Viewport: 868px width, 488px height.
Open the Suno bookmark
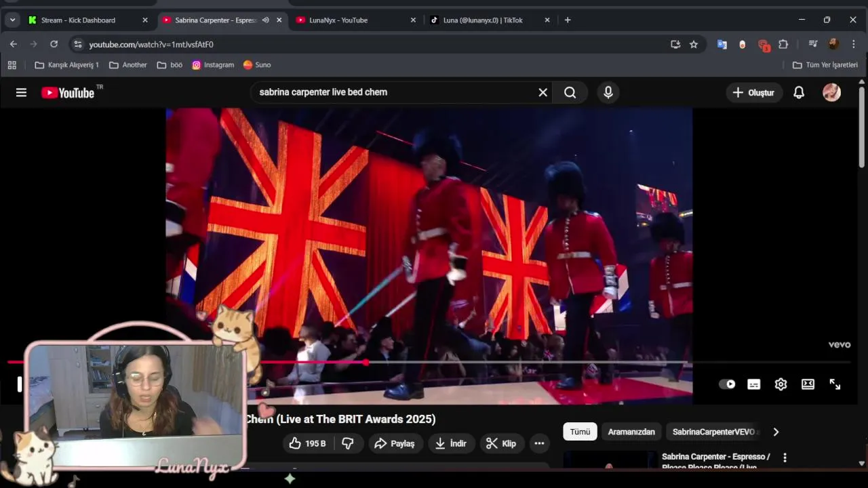point(257,65)
